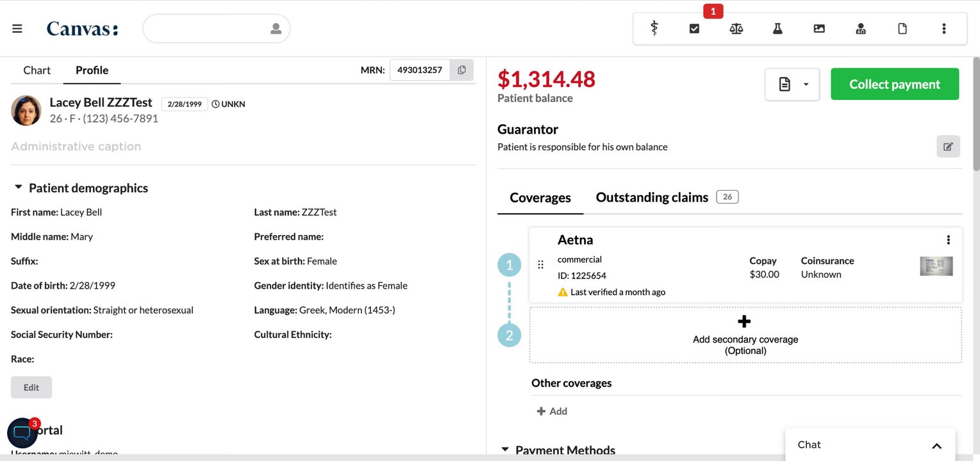Open the tasks checkmark icon
The image size is (980, 461).
pyautogui.click(x=694, y=29)
